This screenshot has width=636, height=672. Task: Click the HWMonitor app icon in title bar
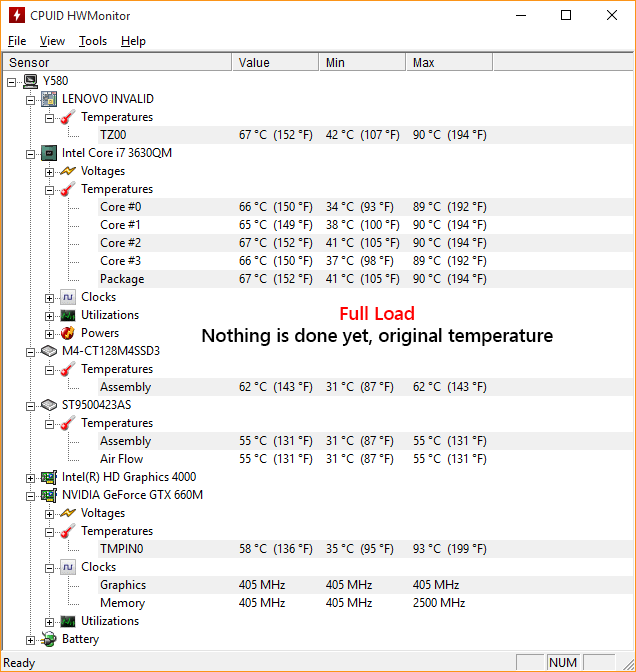click(x=17, y=15)
